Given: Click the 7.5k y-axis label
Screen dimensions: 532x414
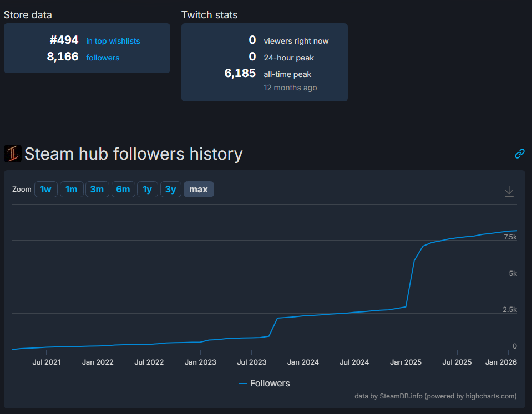Looking at the screenshot, I should pos(510,237).
